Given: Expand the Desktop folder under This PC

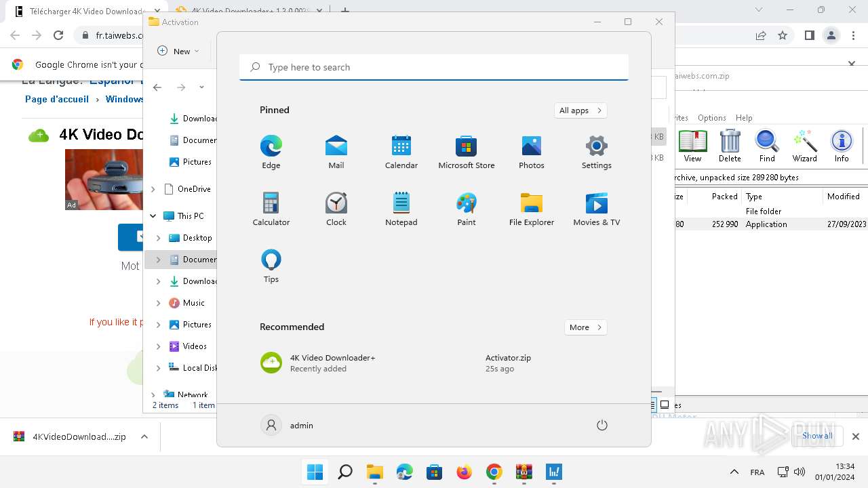Looking at the screenshot, I should [159, 238].
